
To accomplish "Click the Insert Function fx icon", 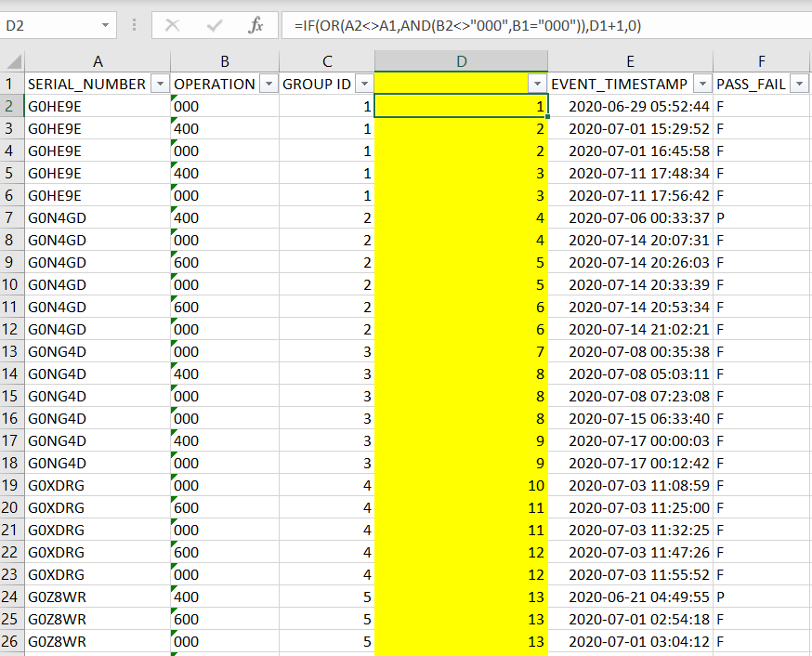I will point(255,26).
